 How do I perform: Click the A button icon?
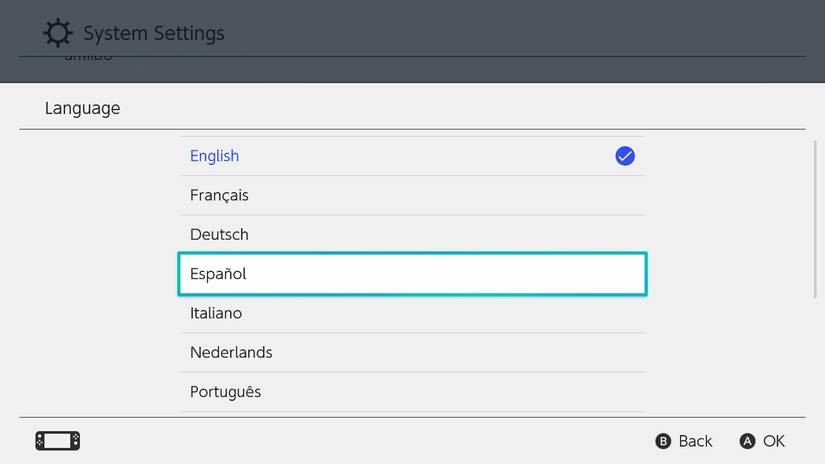(747, 441)
